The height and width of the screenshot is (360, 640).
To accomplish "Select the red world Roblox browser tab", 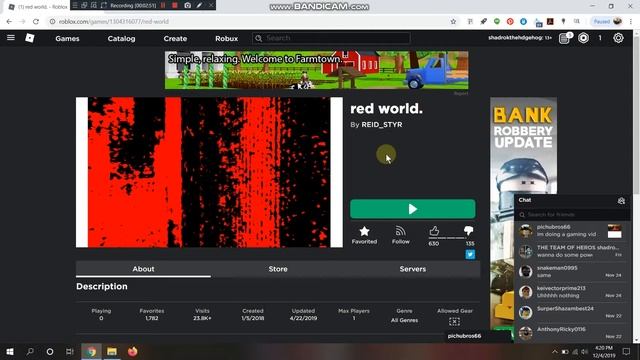I will [38, 7].
